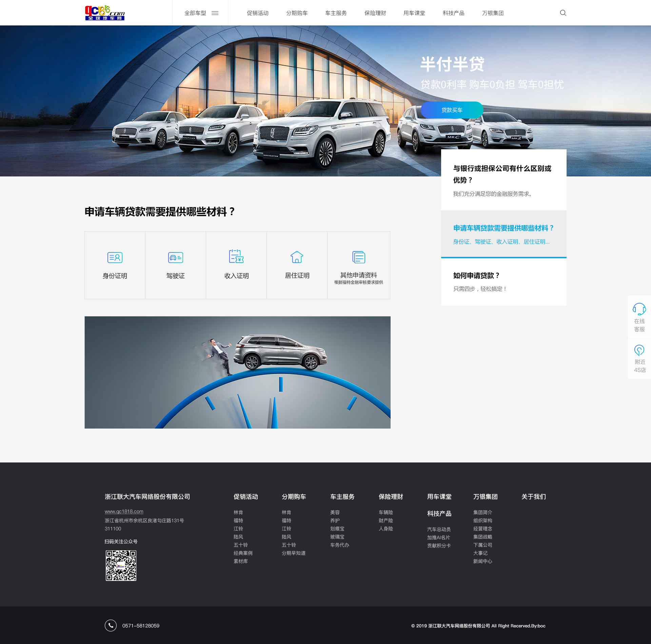Image resolution: width=651 pixels, height=644 pixels.
Task: Open 在线客服 headset icon
Action: [639, 309]
